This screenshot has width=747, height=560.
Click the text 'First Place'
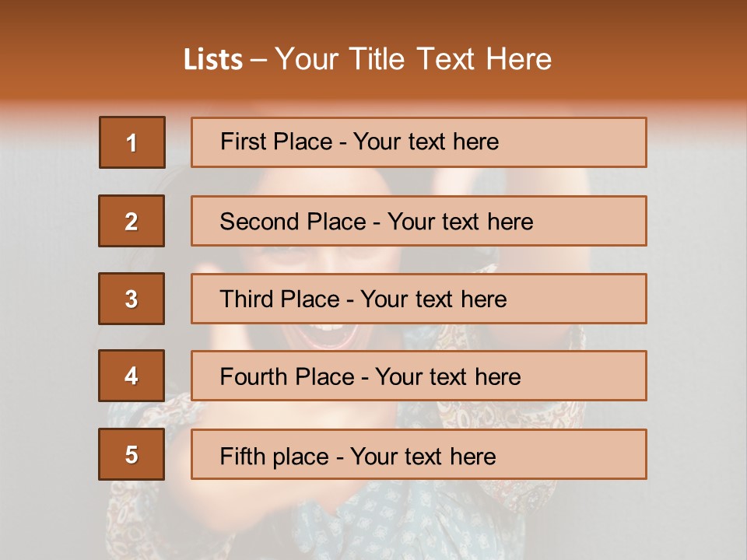click(x=276, y=142)
